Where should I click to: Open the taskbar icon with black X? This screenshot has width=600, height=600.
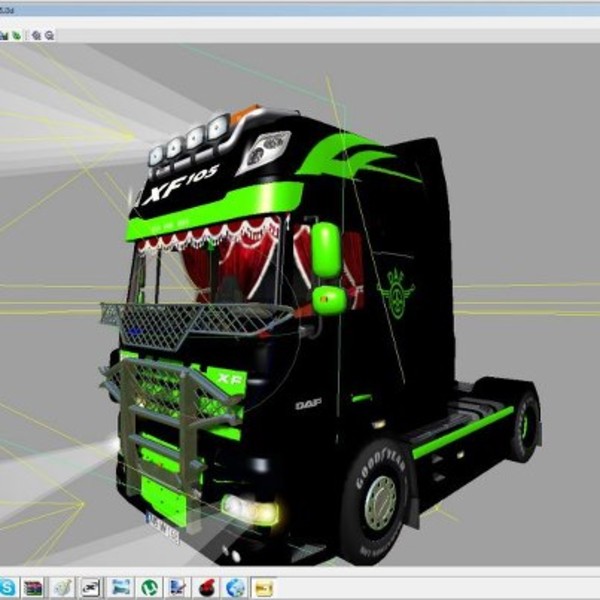91,587
